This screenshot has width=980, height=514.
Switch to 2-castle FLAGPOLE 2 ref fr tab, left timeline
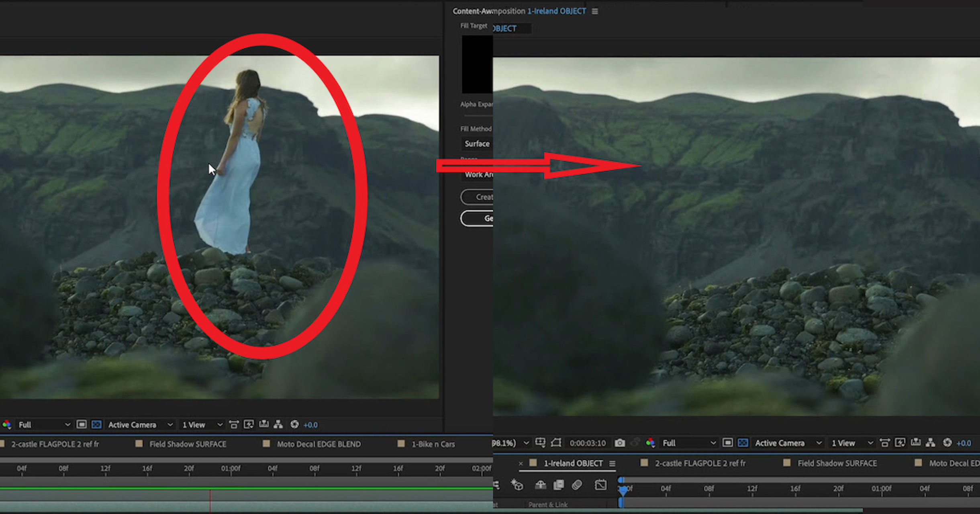55,444
